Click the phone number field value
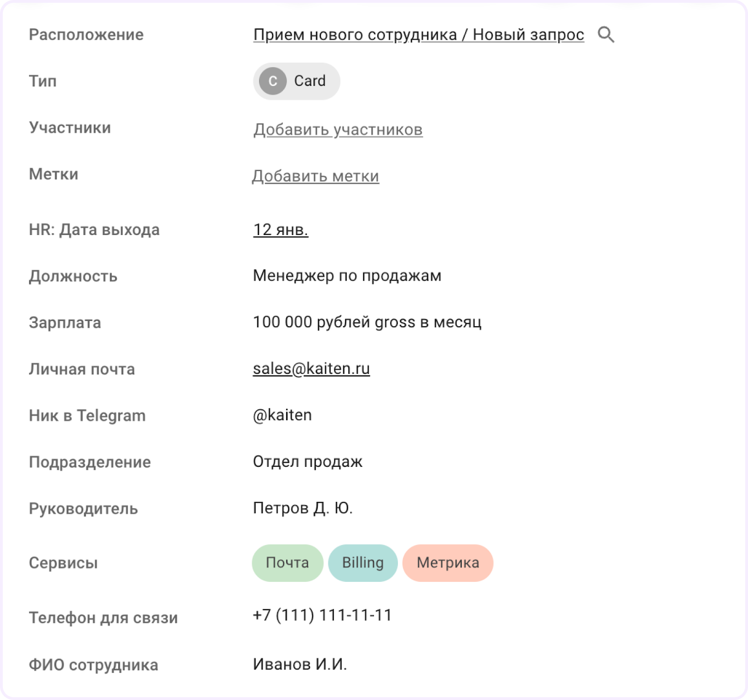Viewport: 748px width, 700px height. (x=322, y=615)
